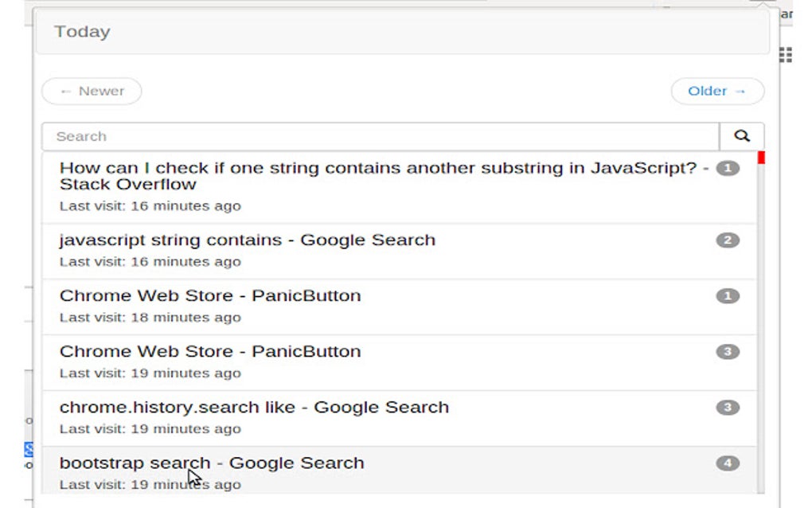Open 'javascript string contains - Google Search' entry
Image resolution: width=812 pixels, height=508 pixels.
click(x=248, y=240)
